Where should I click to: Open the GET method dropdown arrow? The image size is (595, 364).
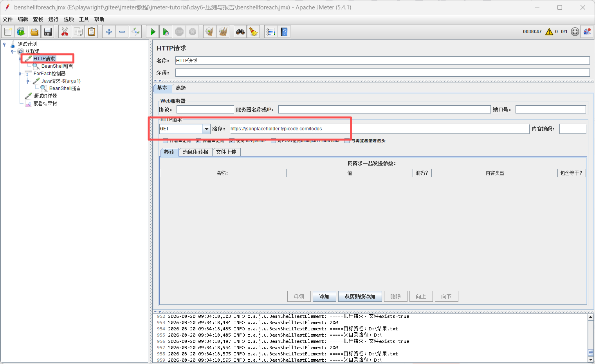(207, 129)
